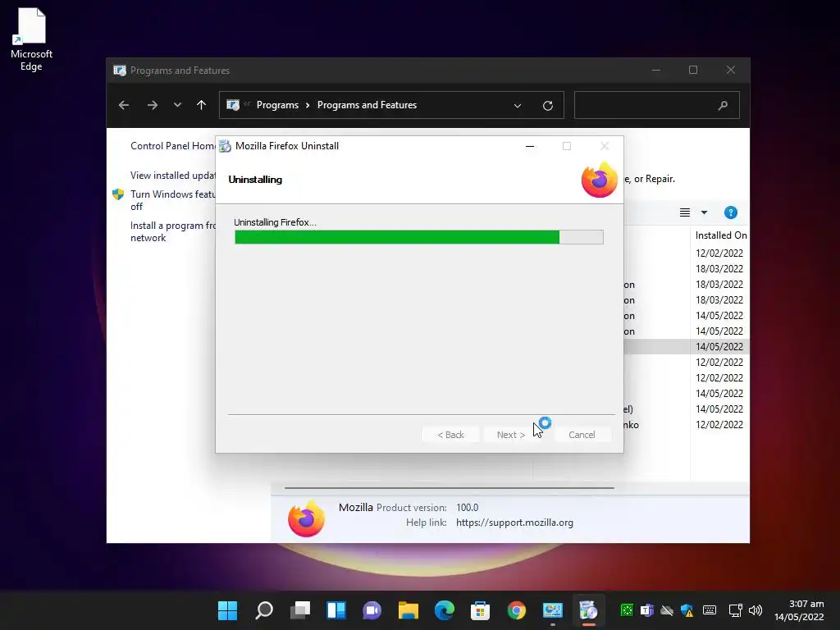Open Microsoft Store from taskbar
Viewport: 840px width, 630px height.
(480, 610)
